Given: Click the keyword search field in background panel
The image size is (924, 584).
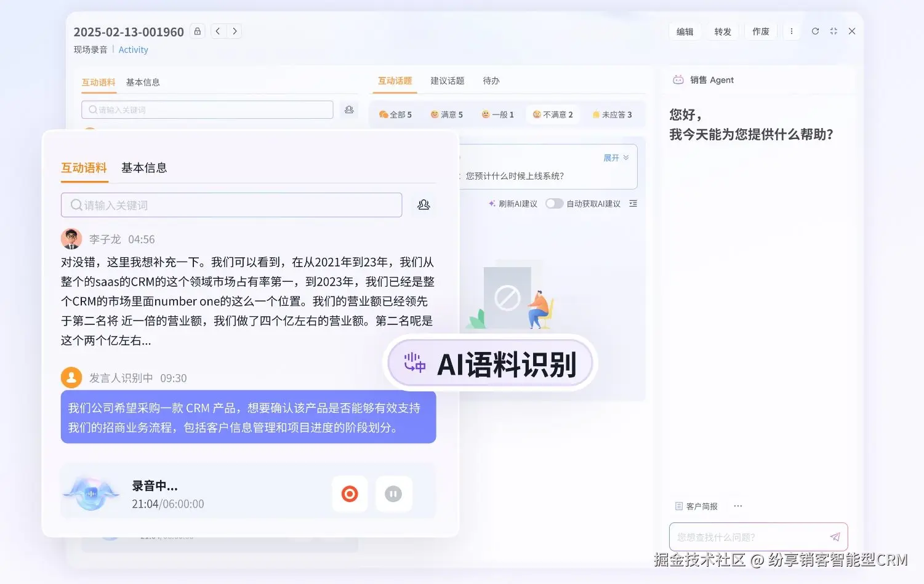Looking at the screenshot, I should 207,110.
